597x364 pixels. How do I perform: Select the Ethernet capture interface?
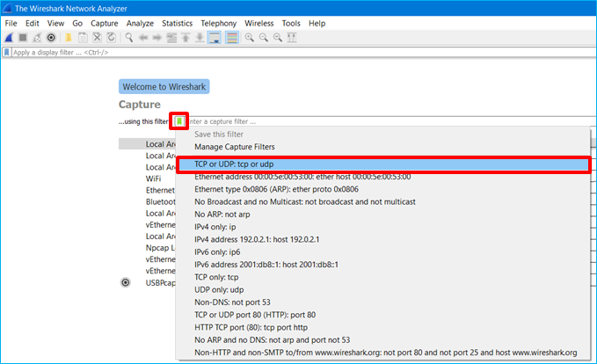tap(160, 190)
